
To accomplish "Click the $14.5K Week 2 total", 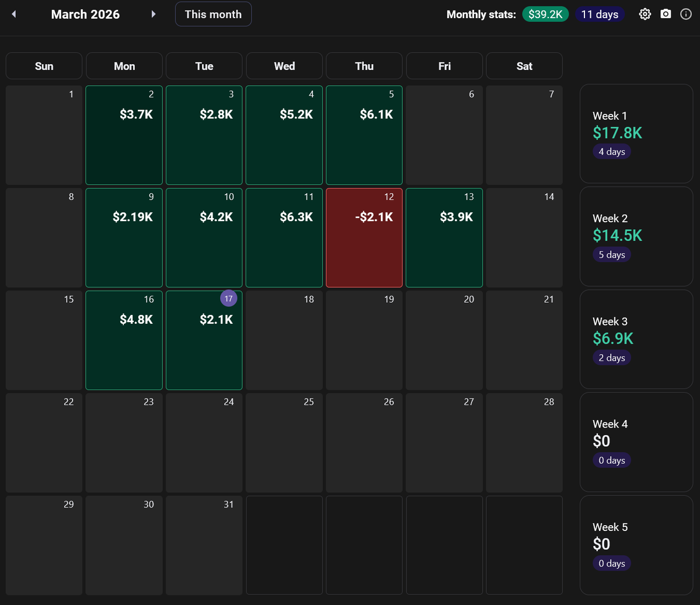I will pos(618,236).
